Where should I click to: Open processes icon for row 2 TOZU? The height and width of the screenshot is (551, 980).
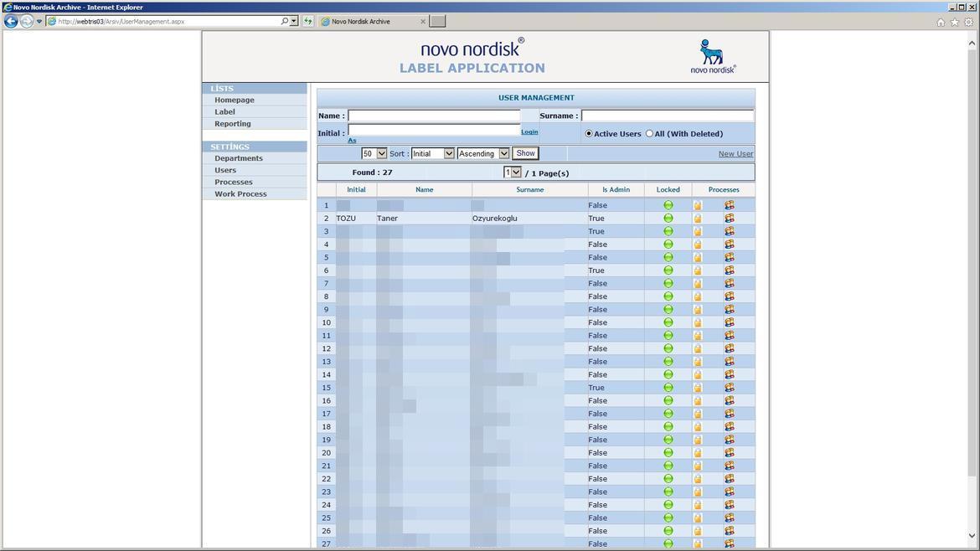click(730, 218)
